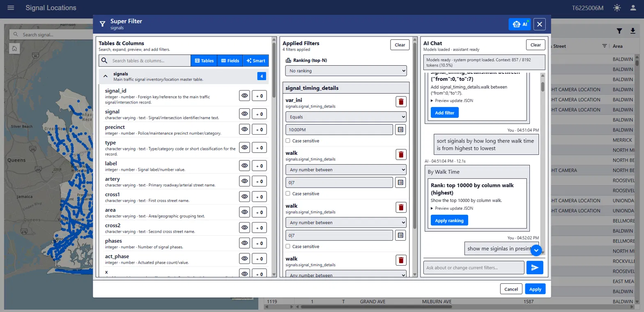Switch to Fields view tab

point(230,60)
